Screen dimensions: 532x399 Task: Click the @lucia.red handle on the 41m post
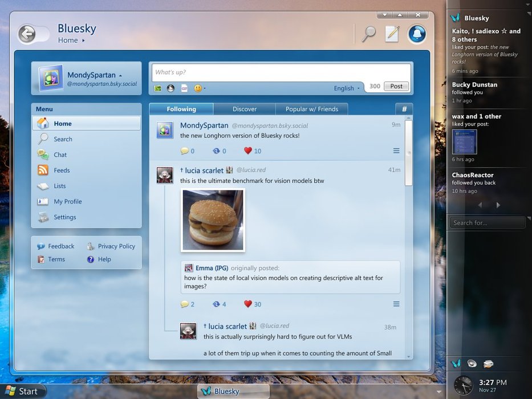[x=251, y=170]
